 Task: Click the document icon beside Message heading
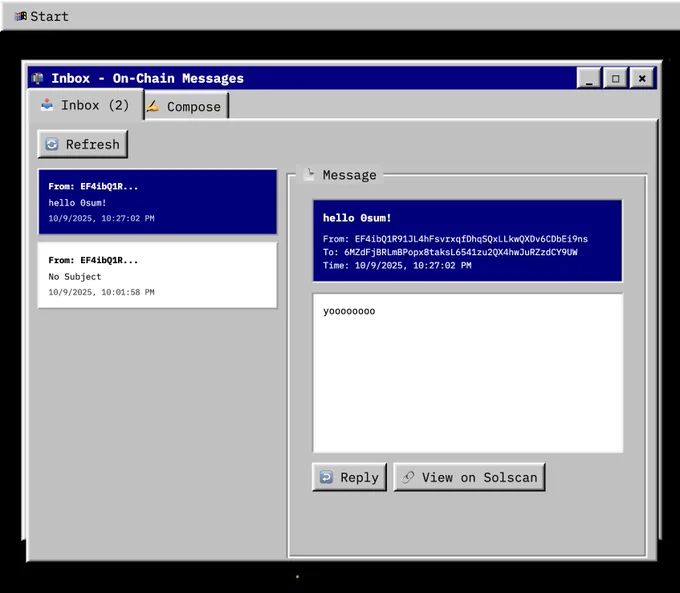point(308,174)
